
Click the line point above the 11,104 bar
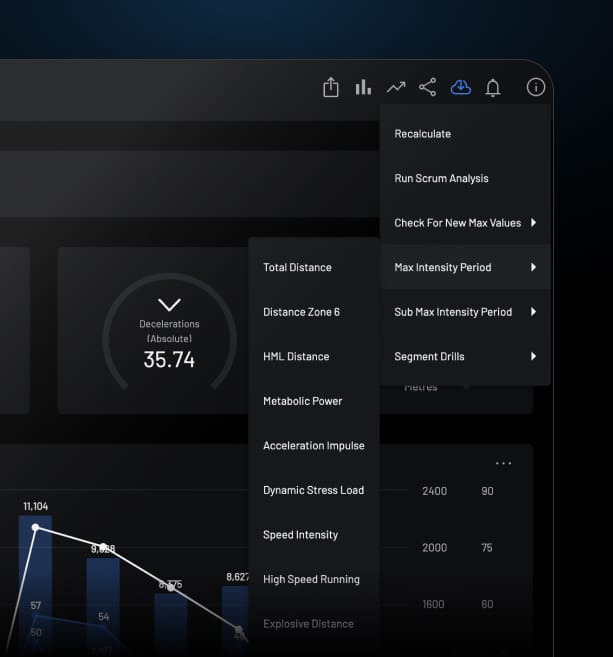pos(36,527)
